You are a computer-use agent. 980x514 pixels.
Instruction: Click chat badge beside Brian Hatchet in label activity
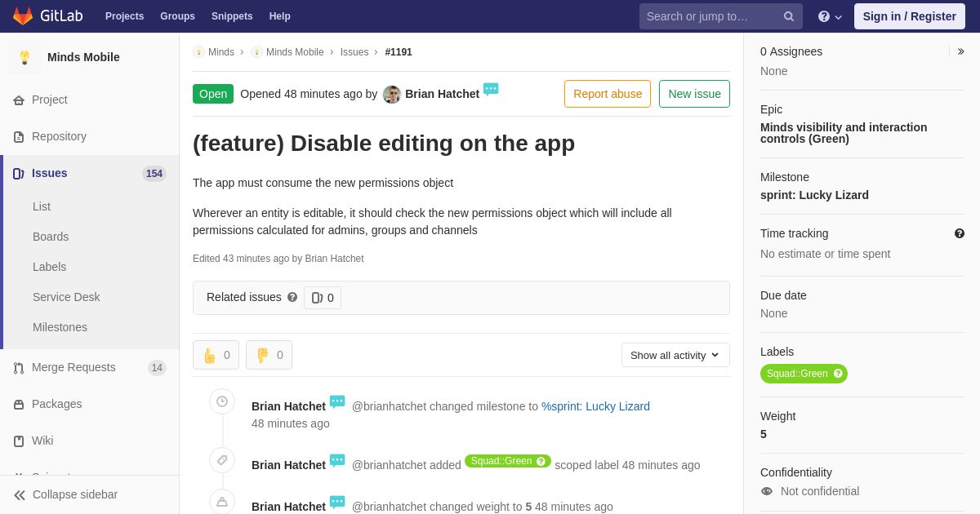(x=337, y=460)
